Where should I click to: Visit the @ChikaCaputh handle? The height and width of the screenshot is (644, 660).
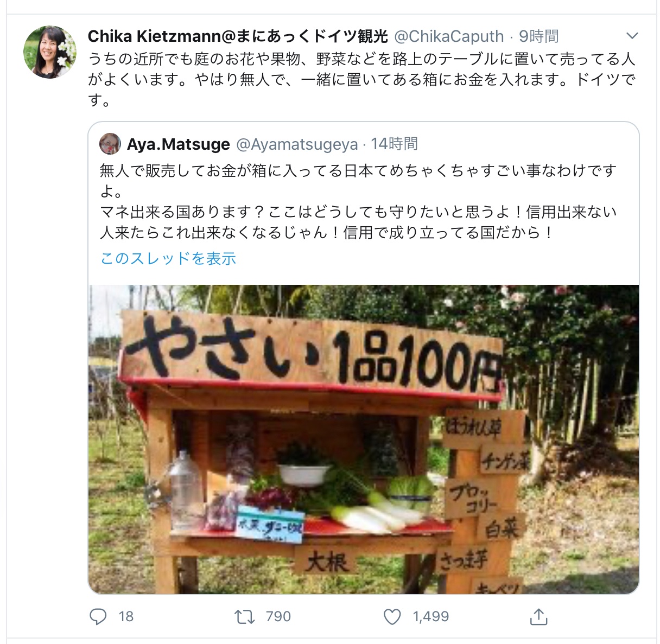click(x=449, y=36)
